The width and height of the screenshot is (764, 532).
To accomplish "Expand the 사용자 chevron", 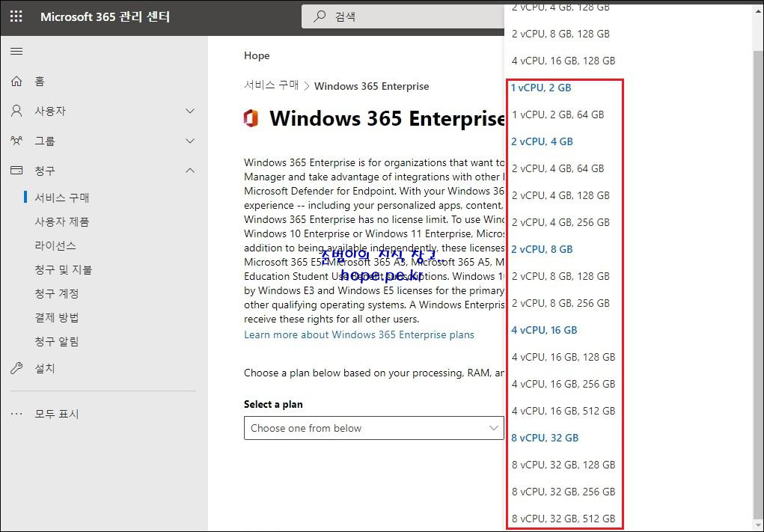I will [x=191, y=111].
